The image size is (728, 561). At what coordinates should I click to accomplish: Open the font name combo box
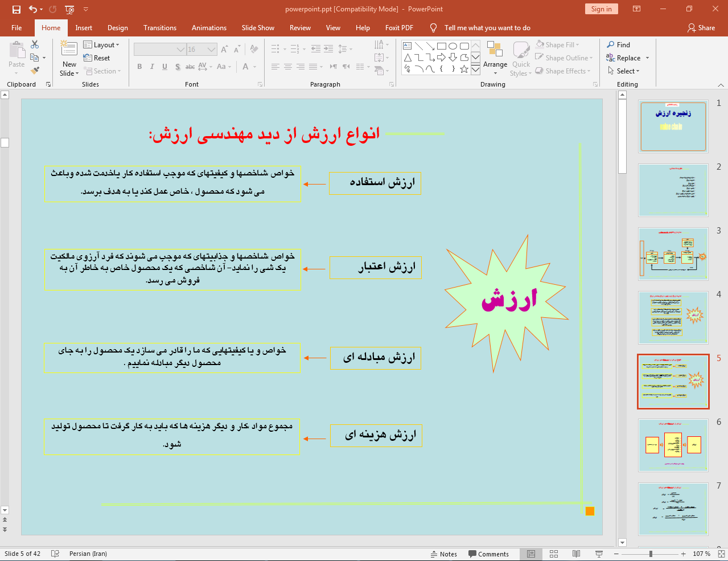tap(160, 50)
